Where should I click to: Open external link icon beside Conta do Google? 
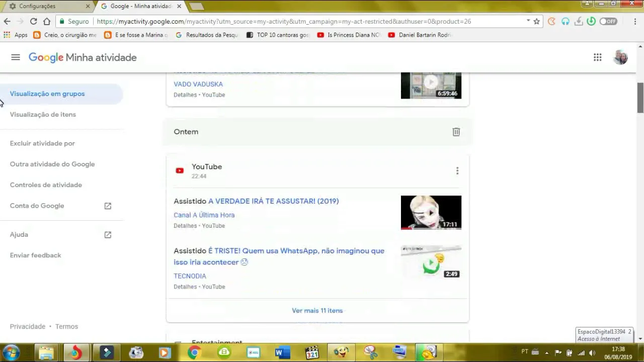(108, 206)
